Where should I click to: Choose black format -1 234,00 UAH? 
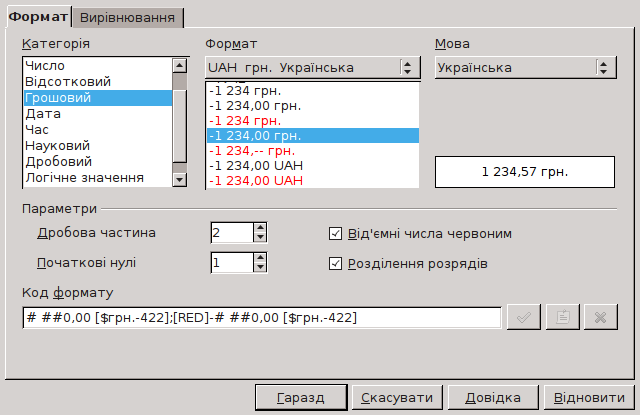pyautogui.click(x=313, y=166)
